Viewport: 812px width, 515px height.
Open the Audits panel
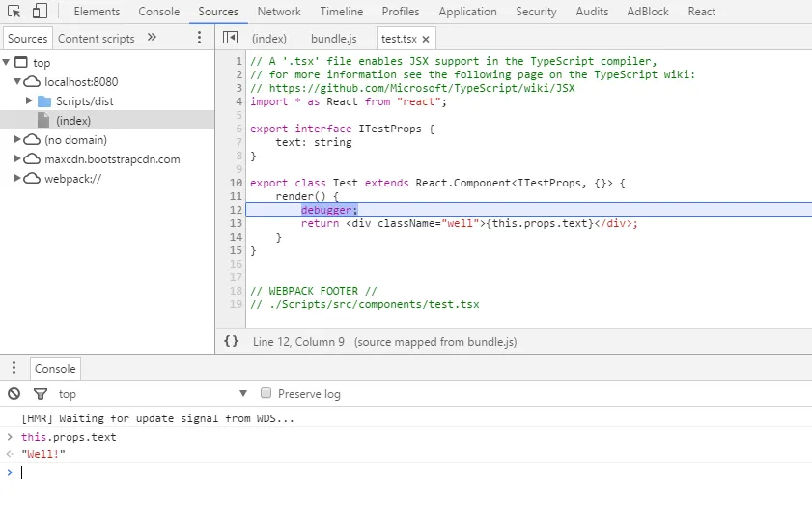[x=592, y=12]
